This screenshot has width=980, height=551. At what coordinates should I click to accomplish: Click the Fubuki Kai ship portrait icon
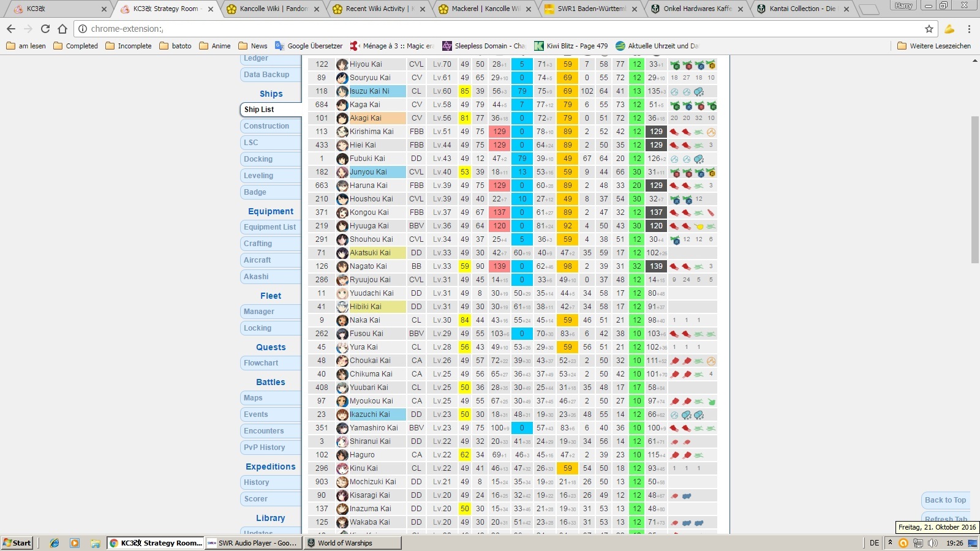tap(342, 159)
